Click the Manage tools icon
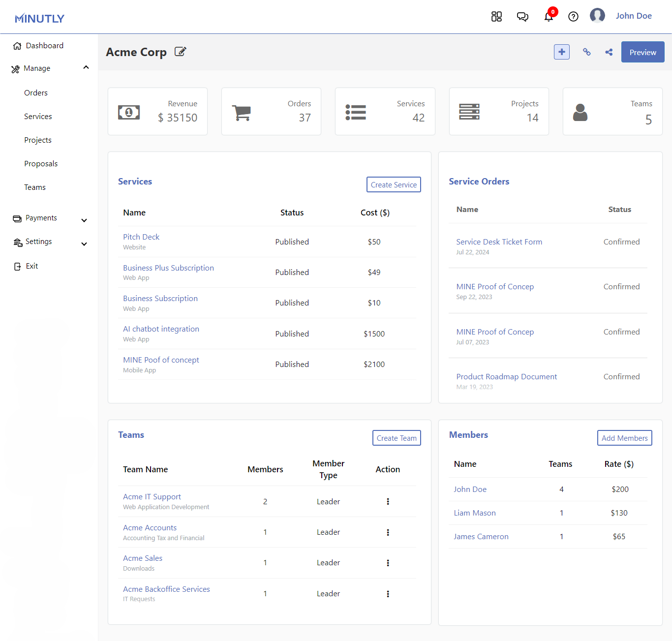 pos(15,69)
